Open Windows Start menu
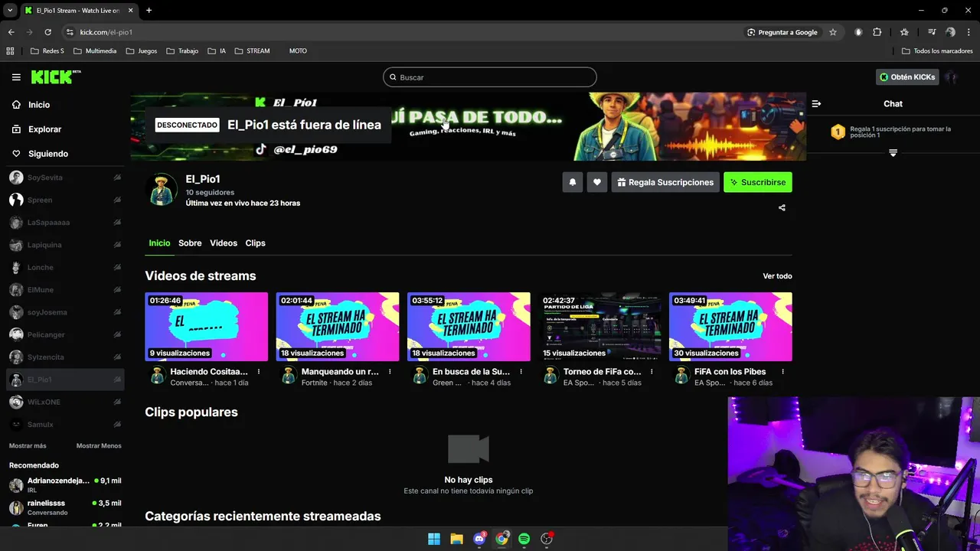The image size is (980, 551). click(x=434, y=539)
